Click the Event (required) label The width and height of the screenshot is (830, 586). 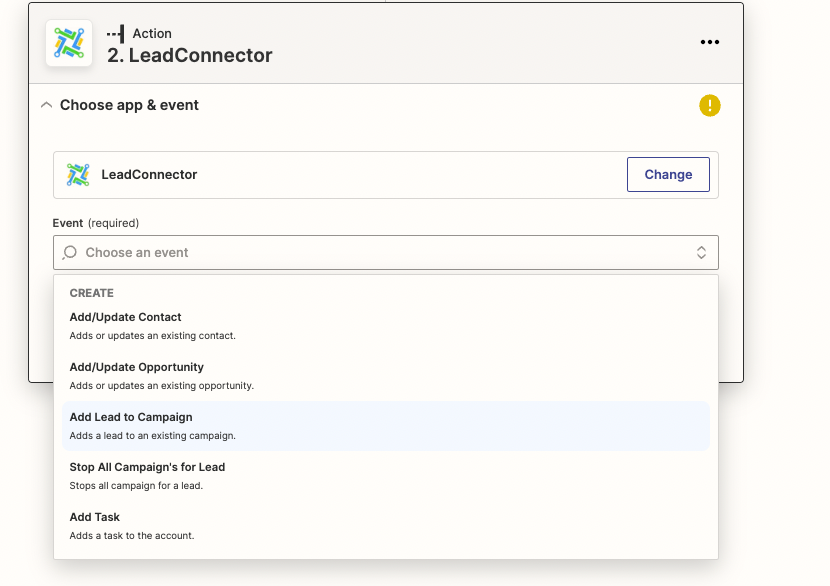[x=96, y=223]
